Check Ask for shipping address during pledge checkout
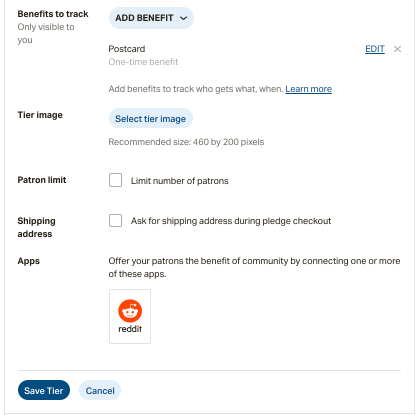Viewport: 419px width, 415px height. pyautogui.click(x=115, y=220)
